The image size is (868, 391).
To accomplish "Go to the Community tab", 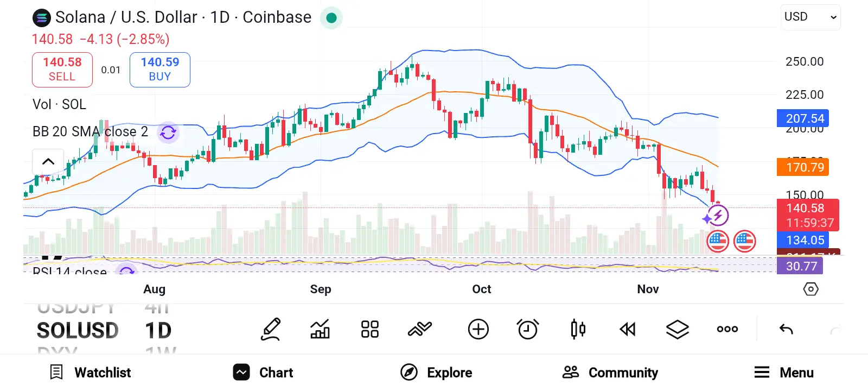I will point(610,373).
